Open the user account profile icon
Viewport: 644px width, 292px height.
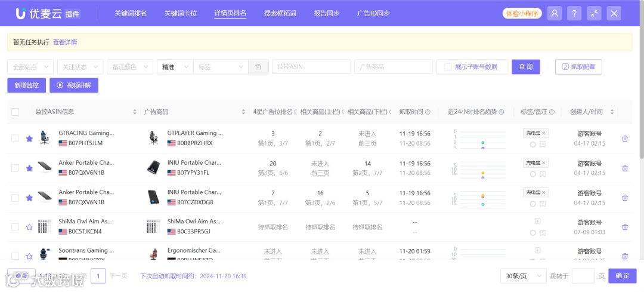pyautogui.click(x=555, y=13)
